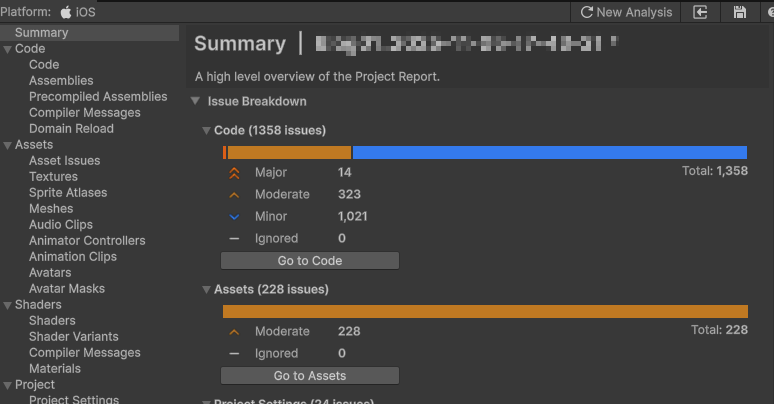774x404 pixels.
Task: Collapse the Code (1358 issues) foldout
Action: [x=206, y=131]
